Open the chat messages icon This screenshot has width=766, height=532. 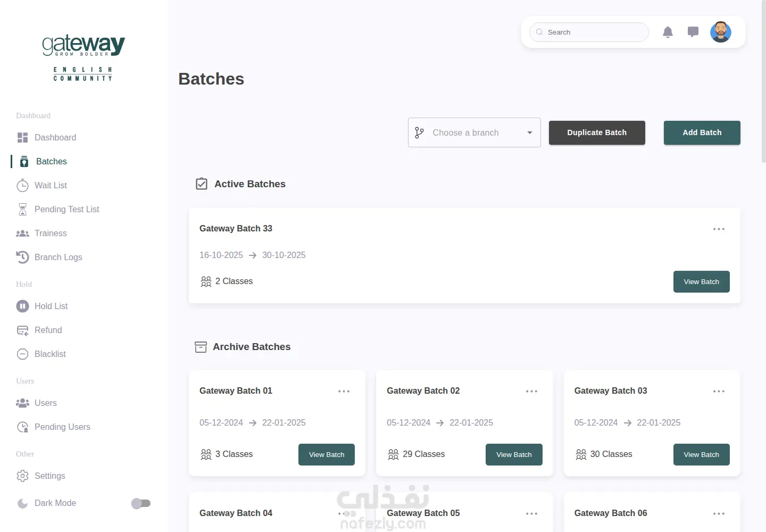[693, 32]
